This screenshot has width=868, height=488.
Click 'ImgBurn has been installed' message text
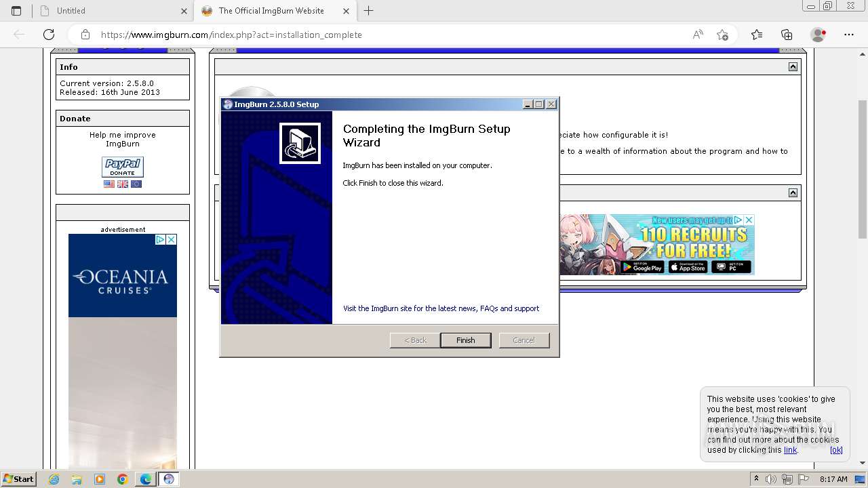click(x=418, y=165)
